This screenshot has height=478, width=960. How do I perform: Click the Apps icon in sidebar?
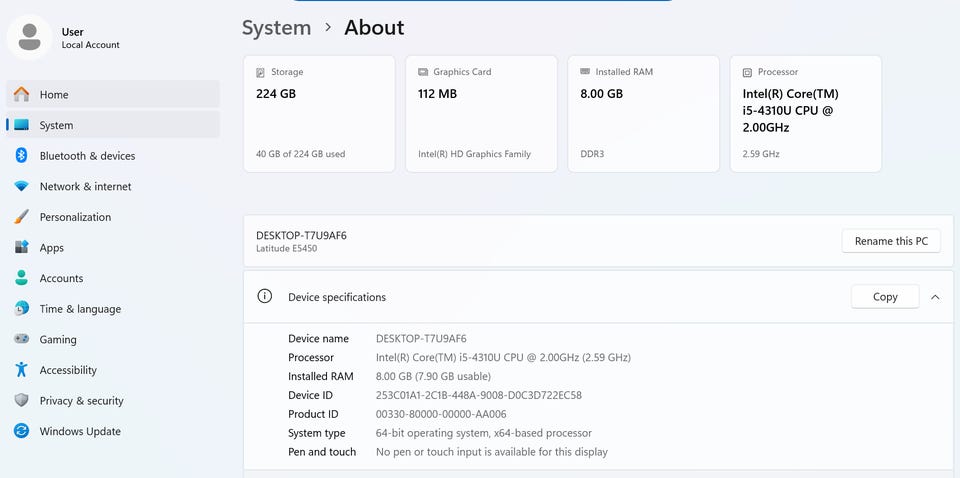pyautogui.click(x=21, y=248)
